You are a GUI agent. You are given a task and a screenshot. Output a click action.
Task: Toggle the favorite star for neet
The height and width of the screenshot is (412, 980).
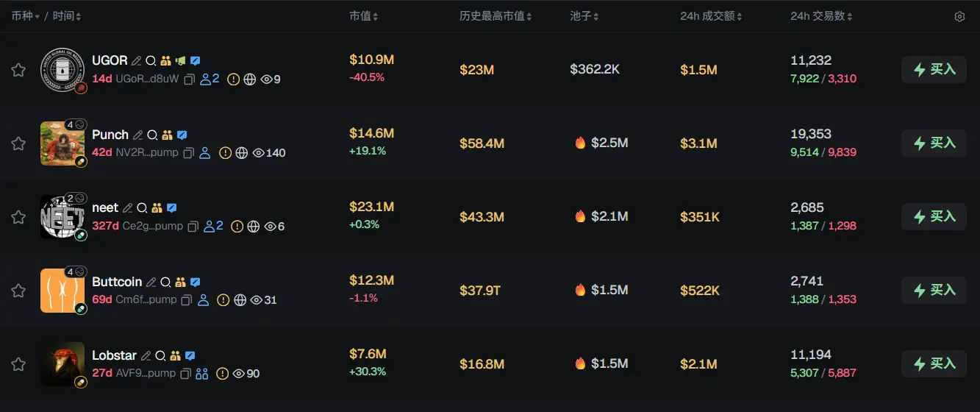click(18, 217)
